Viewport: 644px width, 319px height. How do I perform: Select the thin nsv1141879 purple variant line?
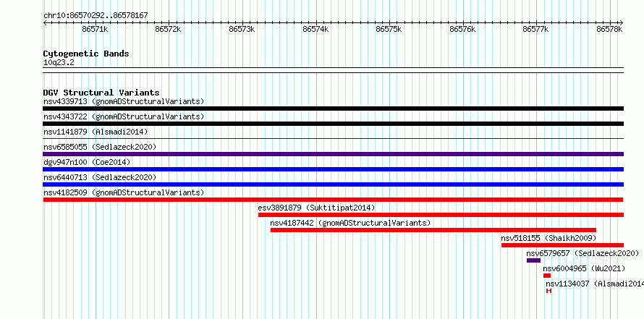[333, 139]
